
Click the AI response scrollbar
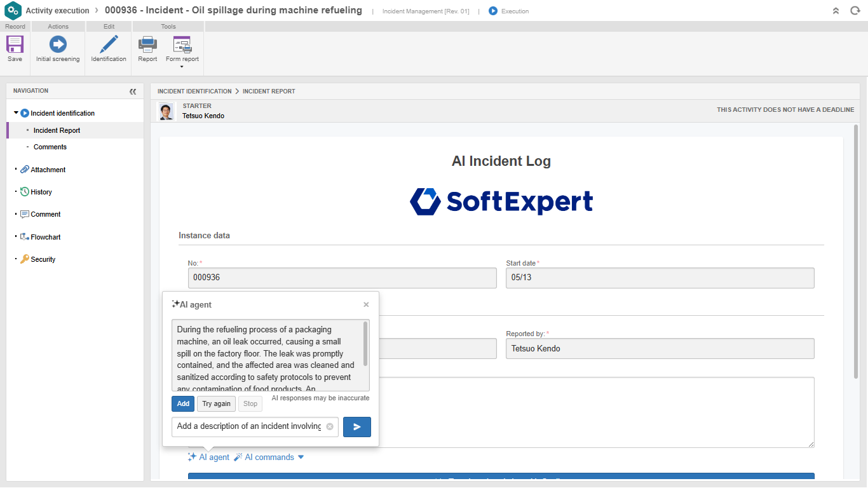[365, 344]
